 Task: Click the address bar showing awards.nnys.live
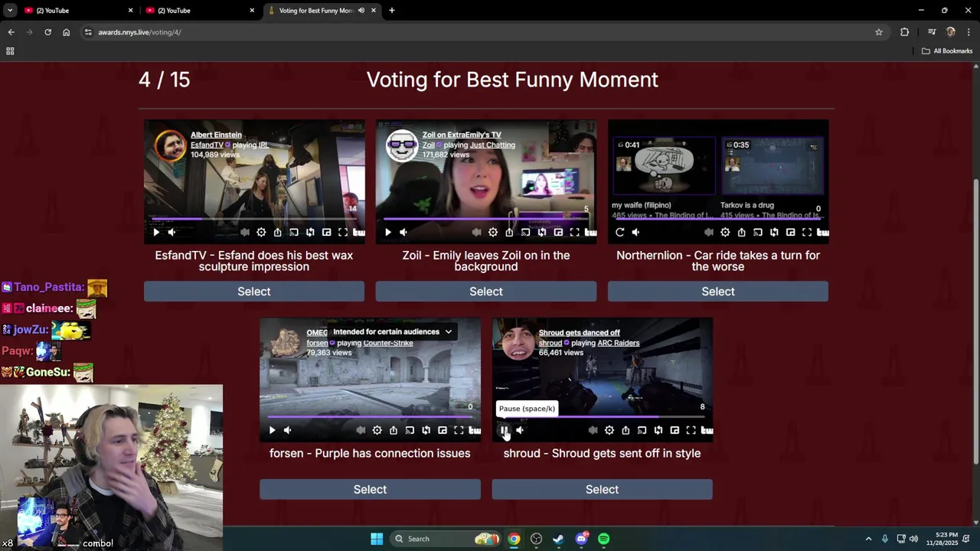coord(475,32)
